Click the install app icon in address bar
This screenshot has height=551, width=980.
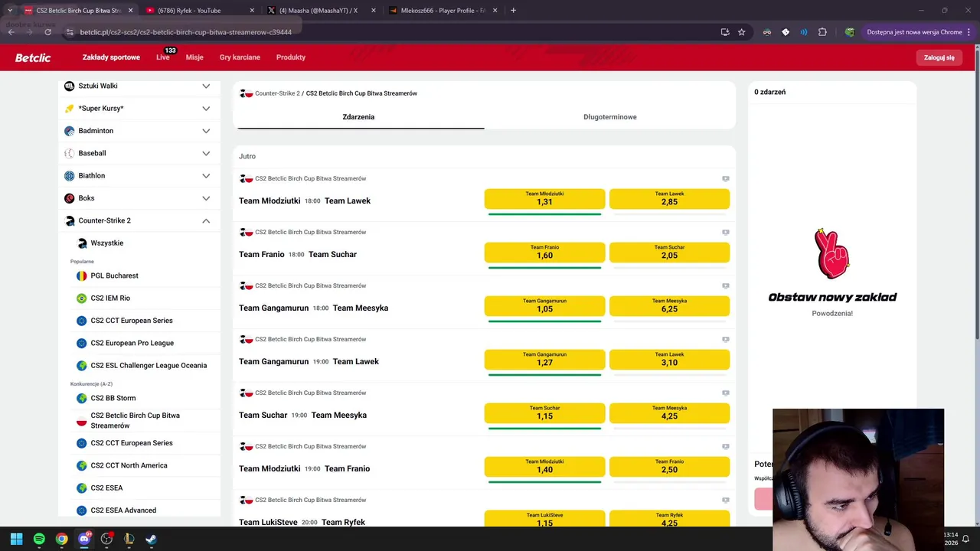pyautogui.click(x=725, y=32)
